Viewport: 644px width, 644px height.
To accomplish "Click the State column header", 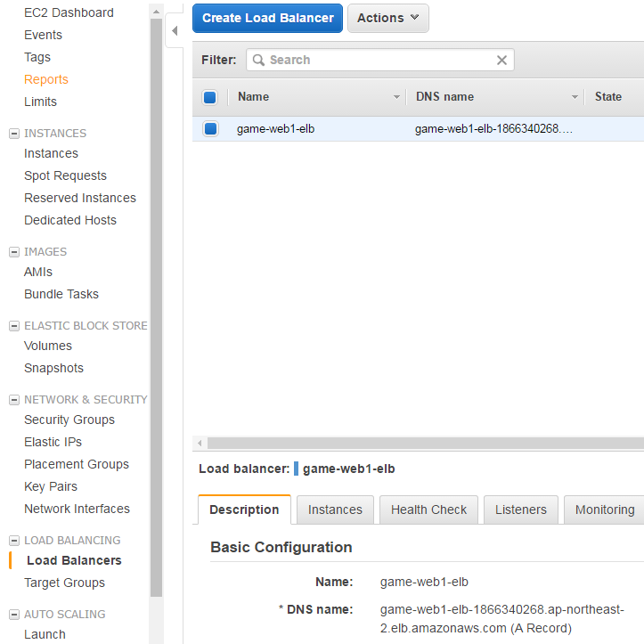I will pos(607,96).
